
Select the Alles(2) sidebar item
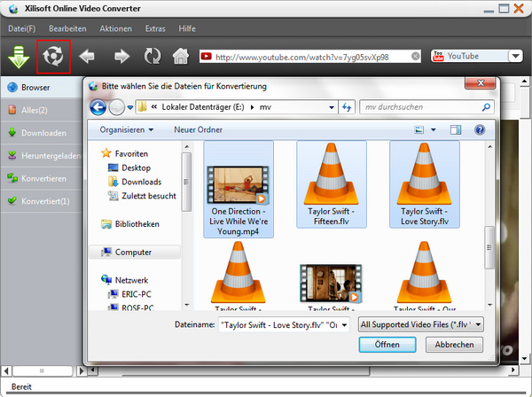[42, 110]
